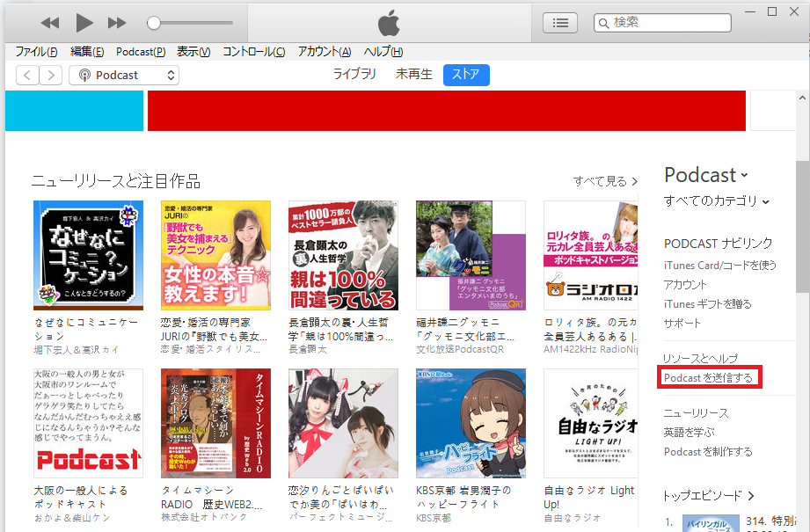Image resolution: width=810 pixels, height=532 pixels.
Task: Open the ヘルプ(H) menu
Action: tap(383, 52)
